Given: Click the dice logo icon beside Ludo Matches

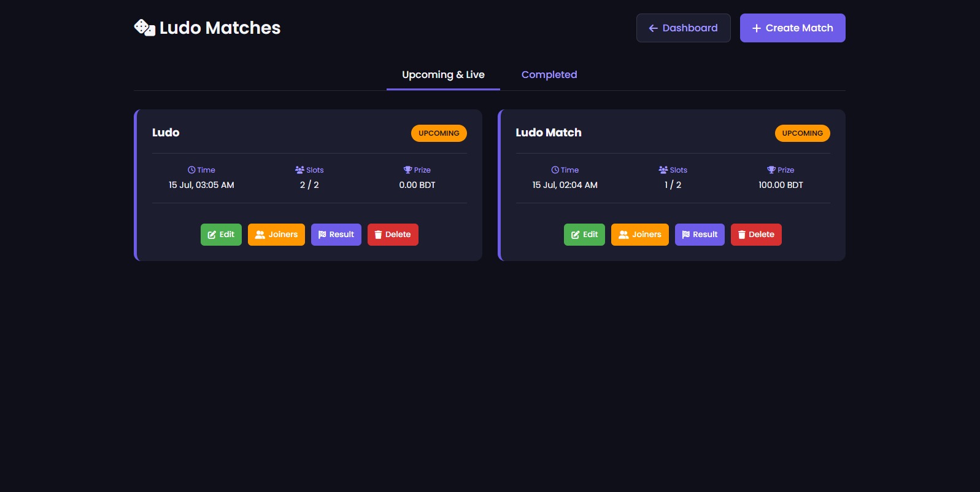Looking at the screenshot, I should (144, 28).
